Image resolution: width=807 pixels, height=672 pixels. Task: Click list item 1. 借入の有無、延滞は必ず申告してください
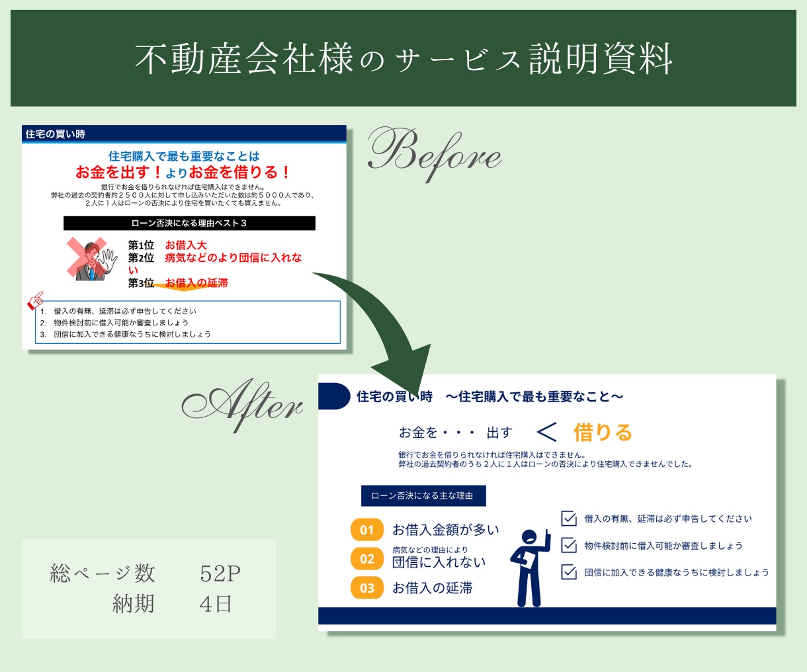click(x=118, y=311)
